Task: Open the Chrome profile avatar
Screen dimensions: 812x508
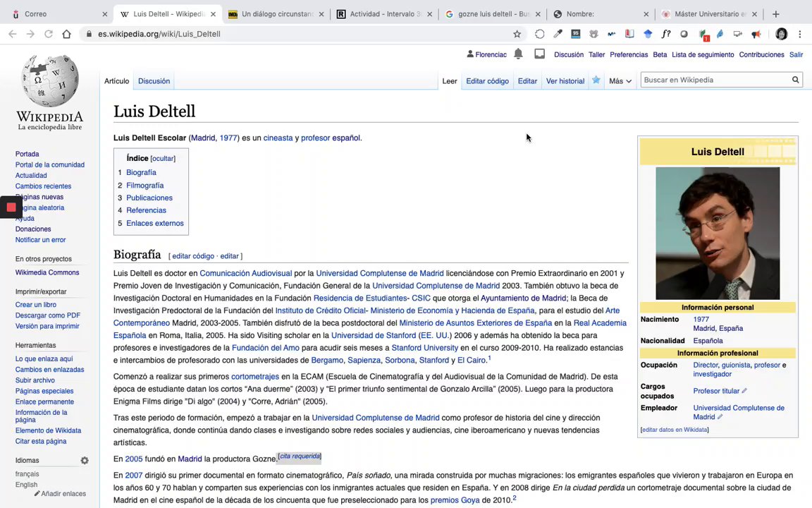Action: click(x=781, y=34)
